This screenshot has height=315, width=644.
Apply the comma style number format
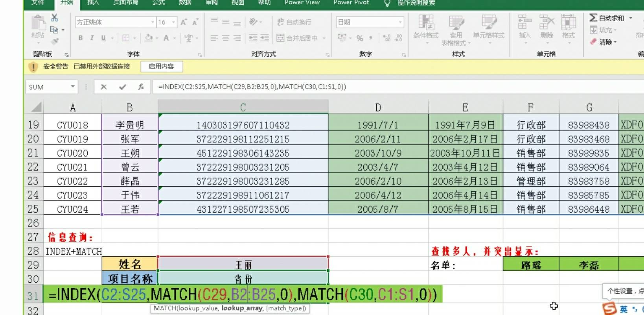point(370,38)
